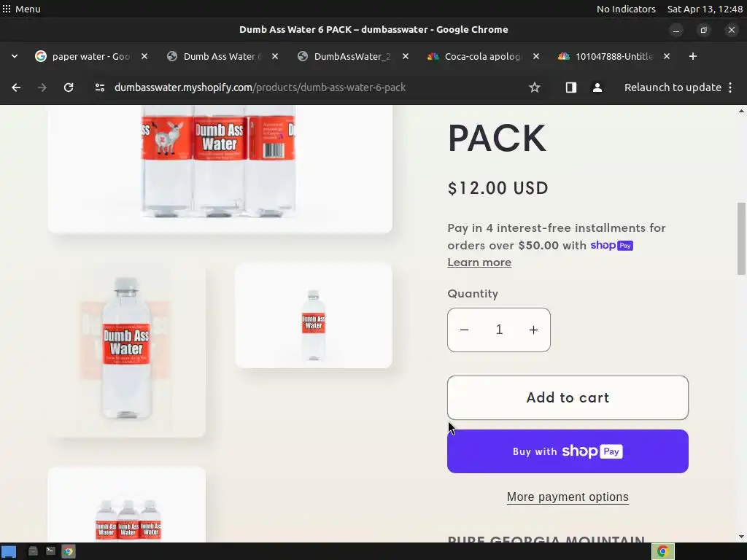Switch to the 'DumbAssWater_2' tab
The height and width of the screenshot is (560, 747).
tap(352, 56)
